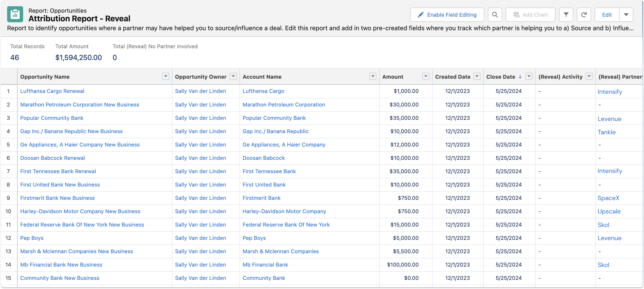Open First Tennessee Bank Renewal opportunity
Image resolution: width=644 pixels, height=289 pixels.
[x=58, y=171]
